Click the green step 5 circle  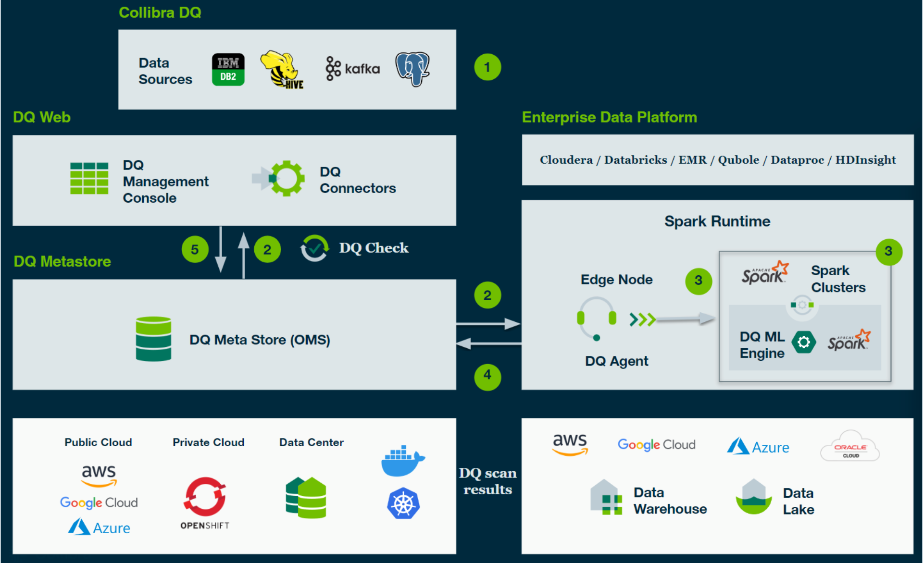point(195,249)
